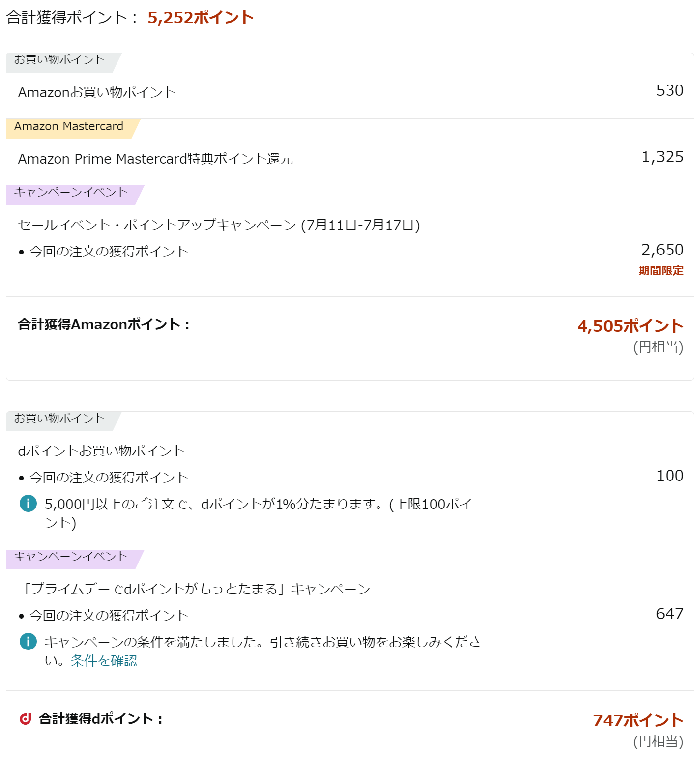Select the キャンペーンイベント tag above プライムデー campaign
Viewport: 700px width, 762px height.
click(71, 557)
